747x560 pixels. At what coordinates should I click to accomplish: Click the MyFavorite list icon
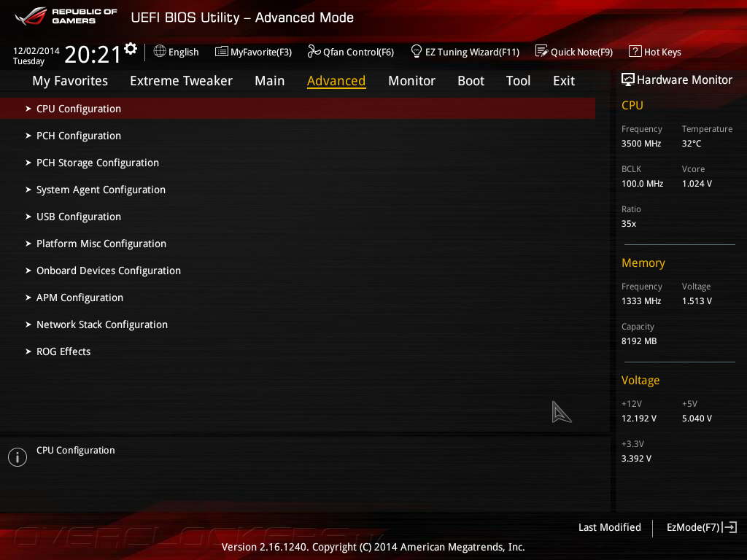tap(222, 52)
